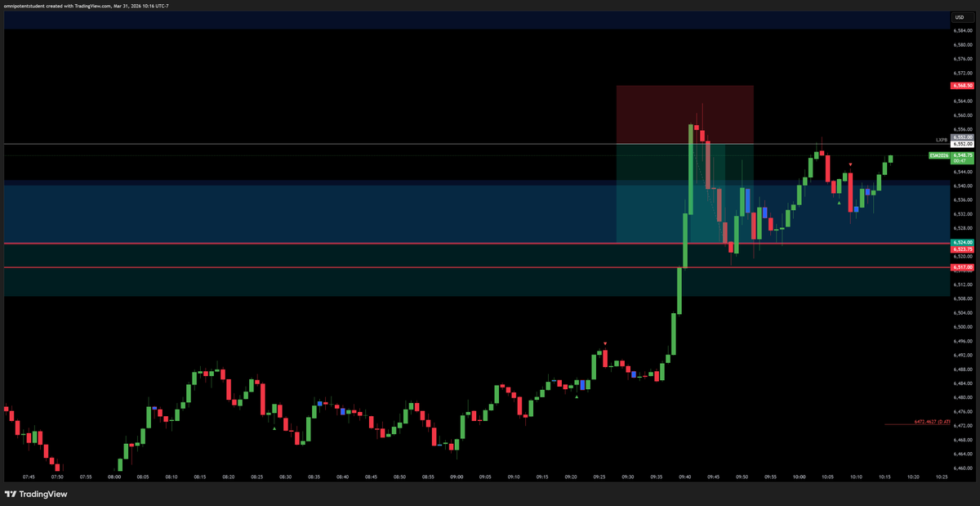Click the 10:25 time axis label
Image resolution: width=980 pixels, height=506 pixels.
point(942,476)
